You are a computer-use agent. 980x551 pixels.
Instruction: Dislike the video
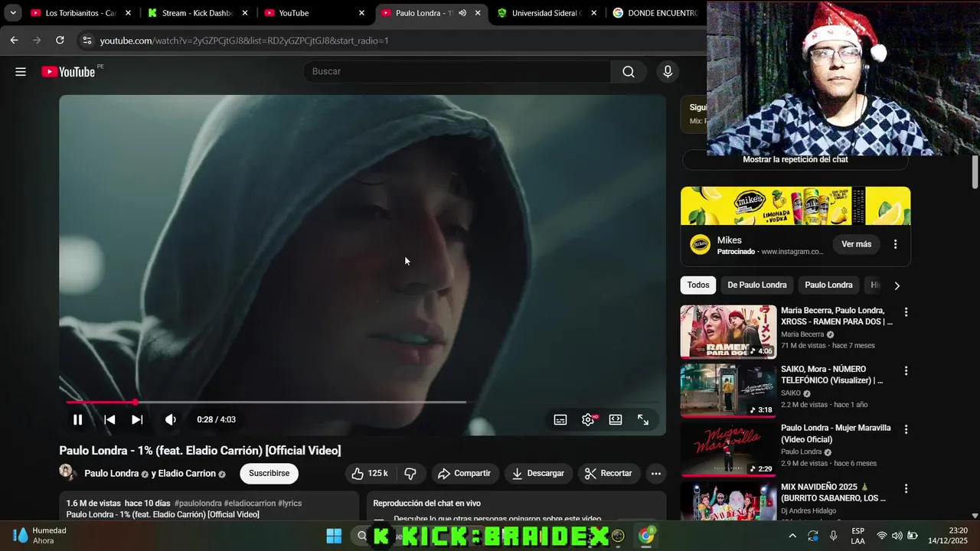tap(410, 474)
